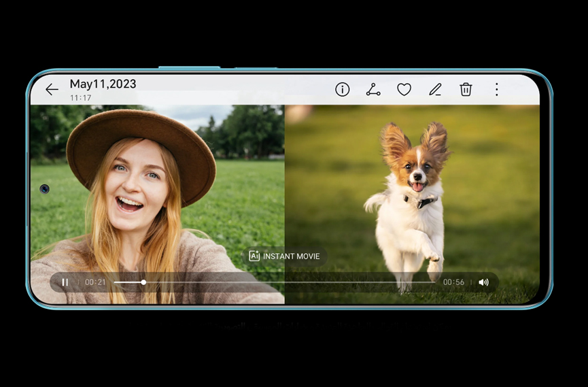The image size is (588, 387).
Task: Click the 00:56 total duration label
Action: 453,282
